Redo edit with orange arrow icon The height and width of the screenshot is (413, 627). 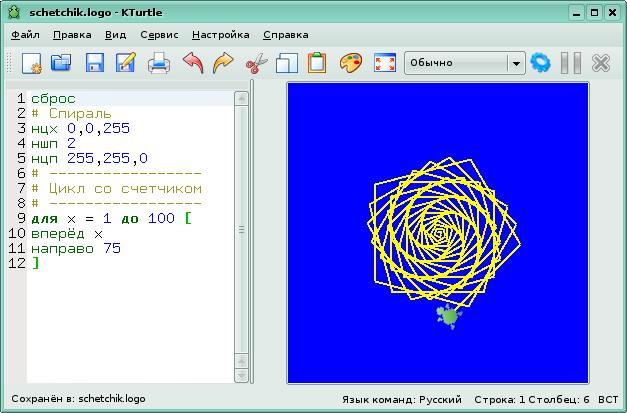[223, 63]
